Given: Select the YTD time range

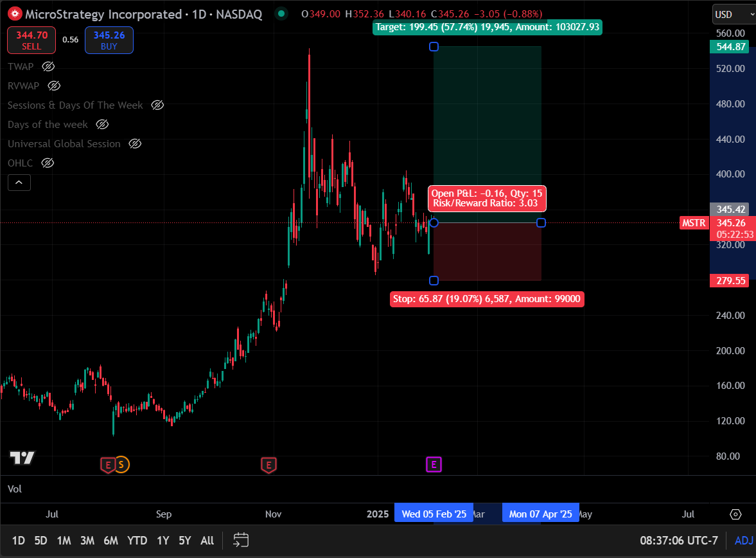Looking at the screenshot, I should pyautogui.click(x=137, y=541).
